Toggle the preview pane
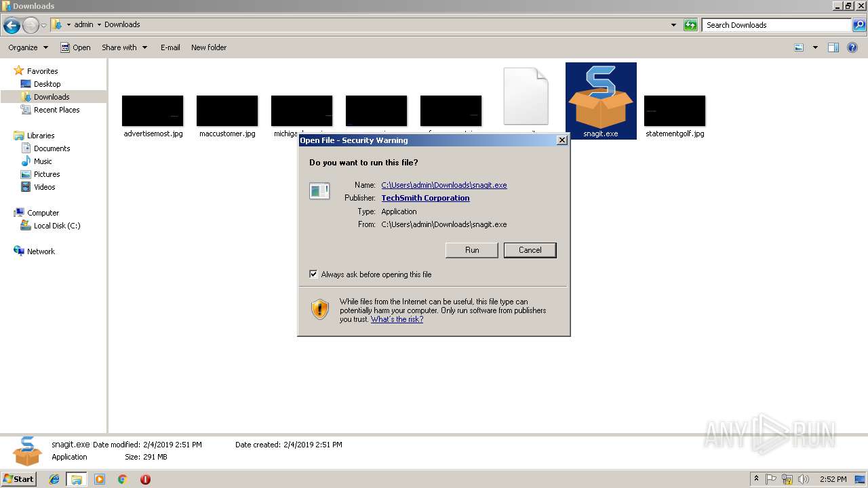The height and width of the screenshot is (488, 868). click(833, 47)
